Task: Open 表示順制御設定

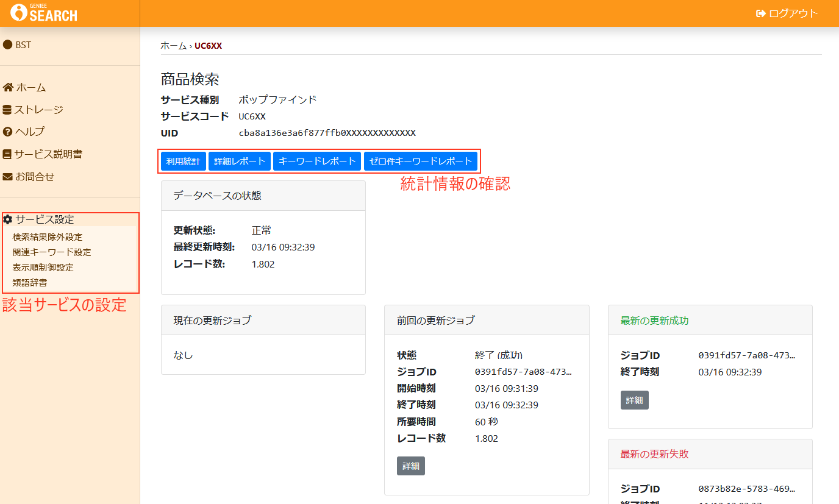Action: 43,268
